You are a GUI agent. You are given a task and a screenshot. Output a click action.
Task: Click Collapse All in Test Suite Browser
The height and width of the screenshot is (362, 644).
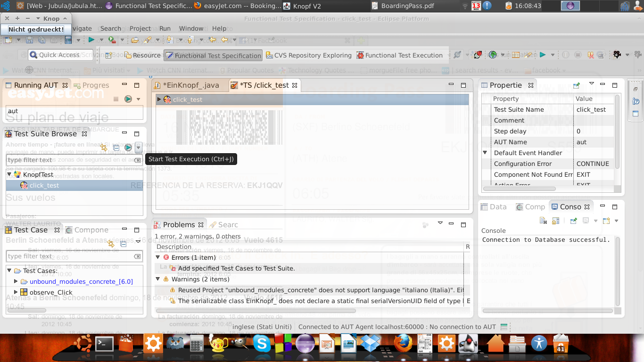click(x=116, y=148)
